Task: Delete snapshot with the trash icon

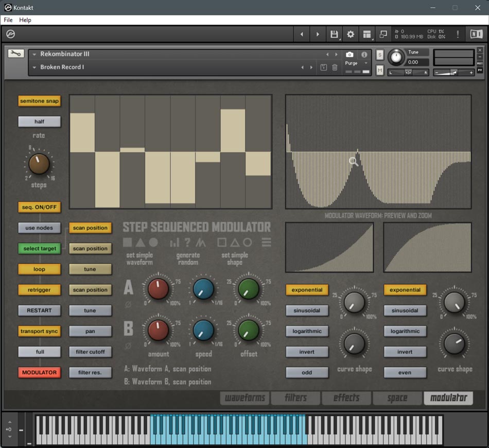Action: point(335,67)
